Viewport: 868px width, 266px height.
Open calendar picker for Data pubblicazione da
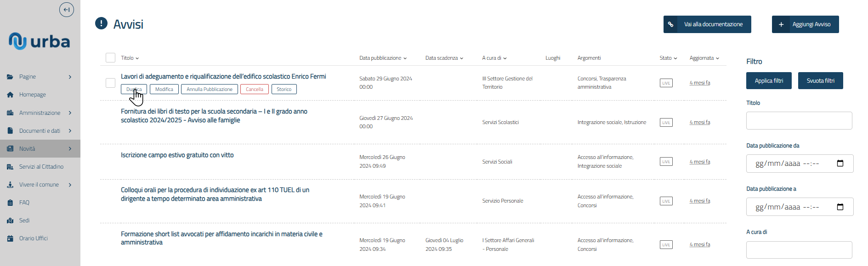tap(840, 164)
